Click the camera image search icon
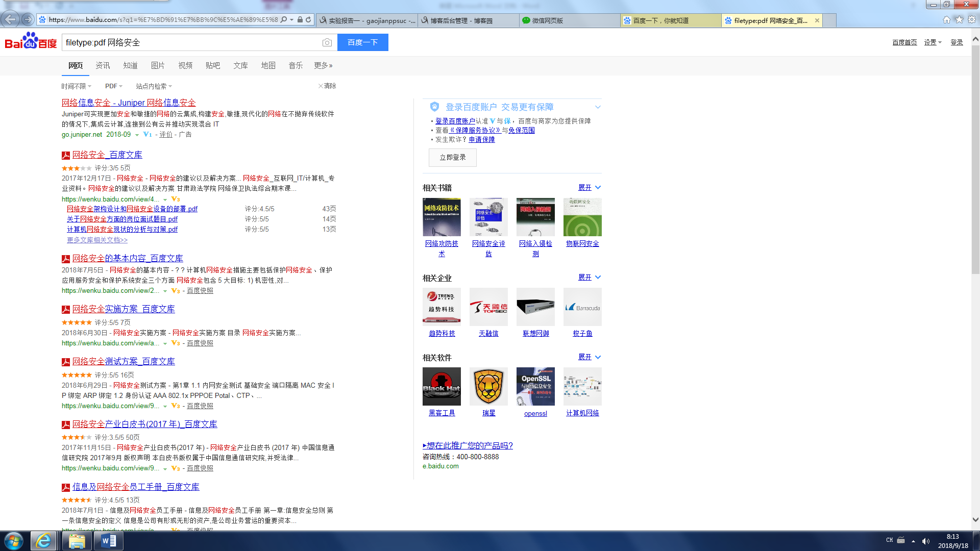Image resolution: width=980 pixels, height=551 pixels. click(x=327, y=43)
